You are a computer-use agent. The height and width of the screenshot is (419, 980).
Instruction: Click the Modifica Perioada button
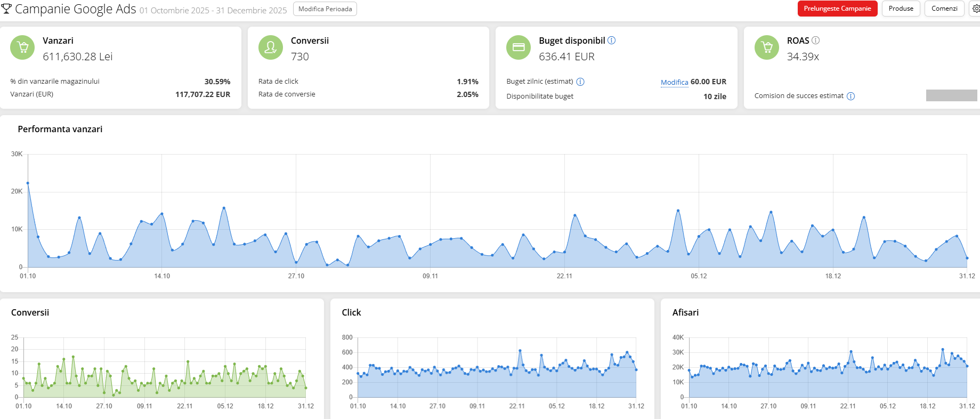325,9
